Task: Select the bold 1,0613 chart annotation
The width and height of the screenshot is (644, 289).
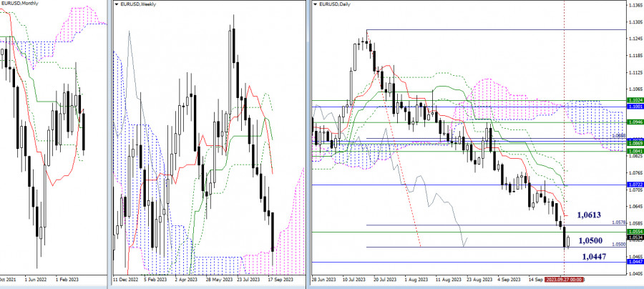Action: pos(590,215)
